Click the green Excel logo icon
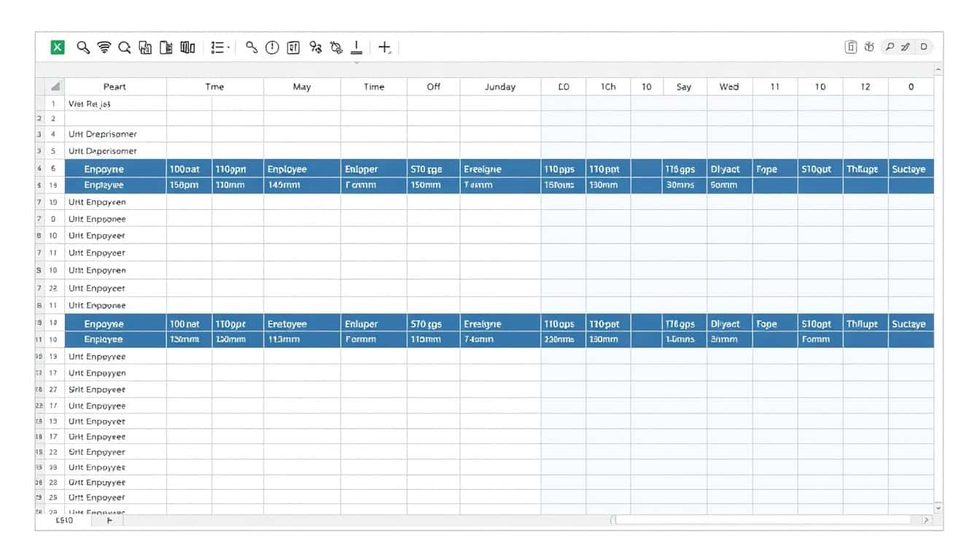The height and width of the screenshot is (560, 980). pos(58,47)
